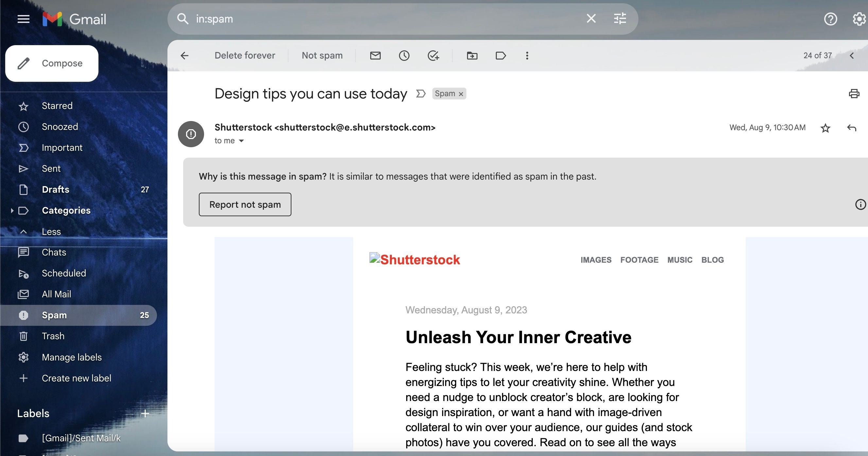Click the 'Report not spam' button

pyautogui.click(x=245, y=204)
